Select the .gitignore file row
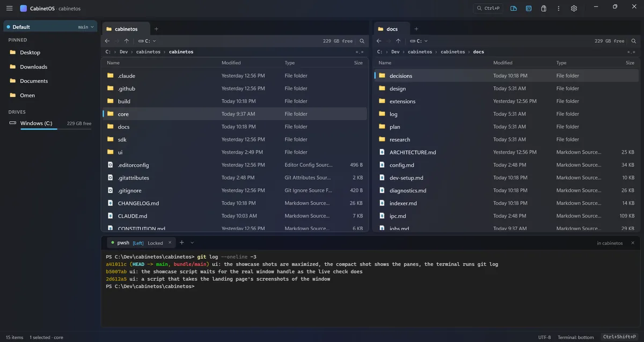The height and width of the screenshot is (342, 644). coord(235,190)
